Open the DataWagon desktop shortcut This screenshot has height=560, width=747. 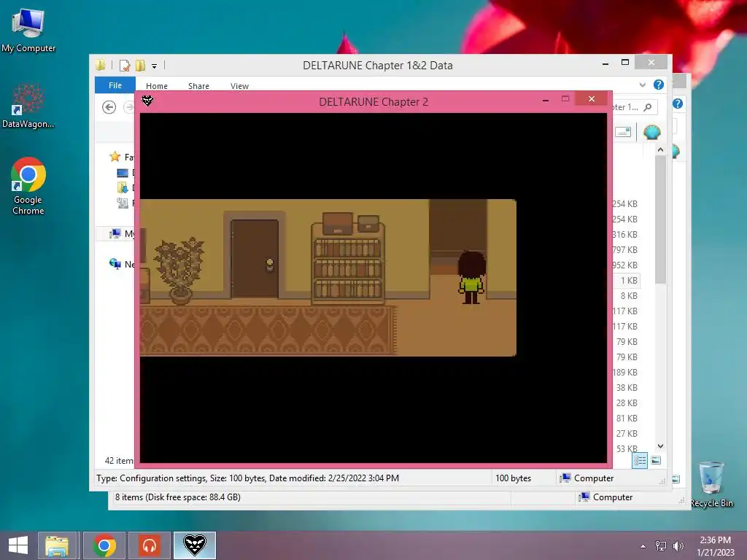tap(28, 106)
